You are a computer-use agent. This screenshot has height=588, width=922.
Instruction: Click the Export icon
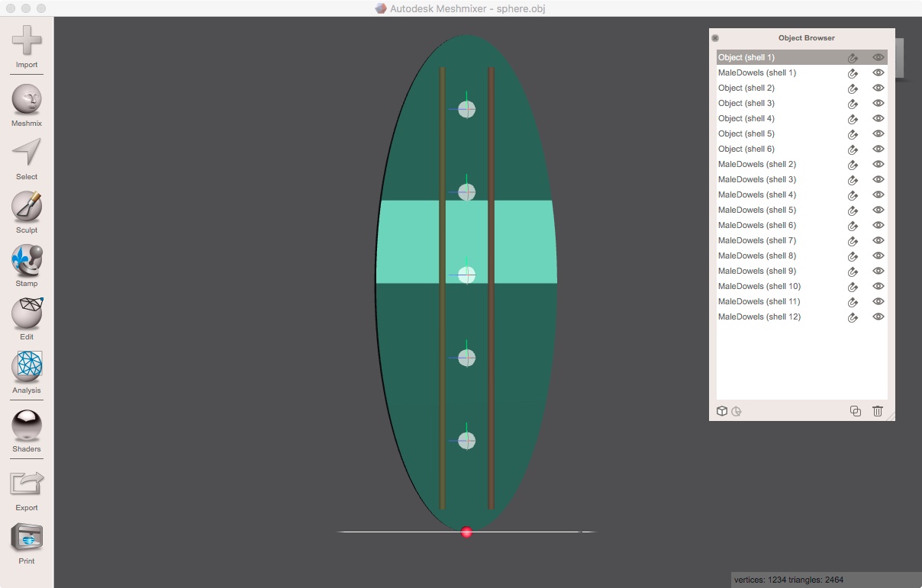[27, 484]
